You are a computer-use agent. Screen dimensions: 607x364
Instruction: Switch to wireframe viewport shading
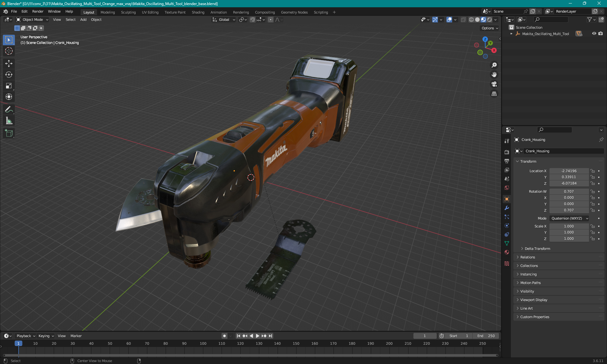tap(471, 20)
